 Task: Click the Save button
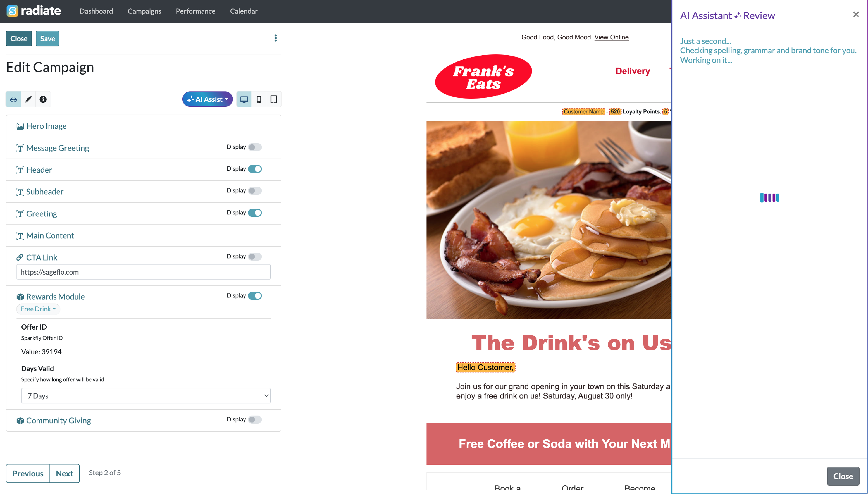point(47,38)
